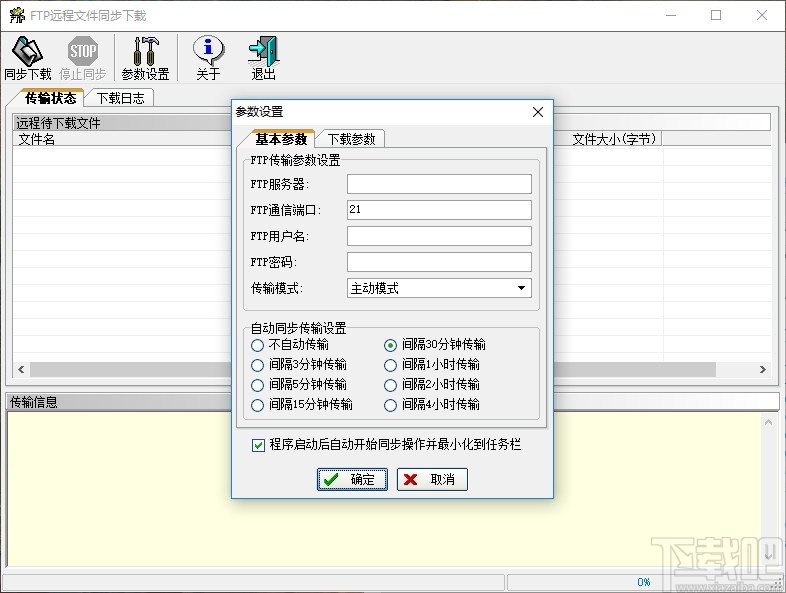Close the 参数设置 dialog with X

538,112
